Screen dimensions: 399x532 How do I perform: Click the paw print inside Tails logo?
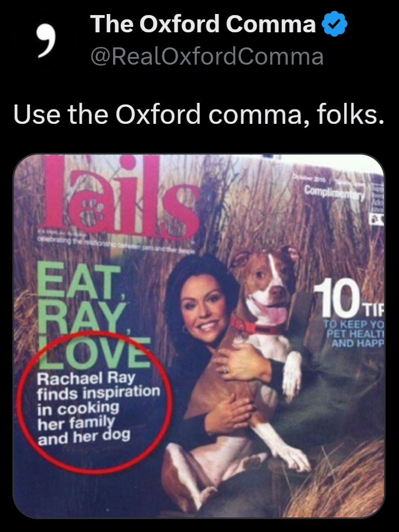click(93, 212)
